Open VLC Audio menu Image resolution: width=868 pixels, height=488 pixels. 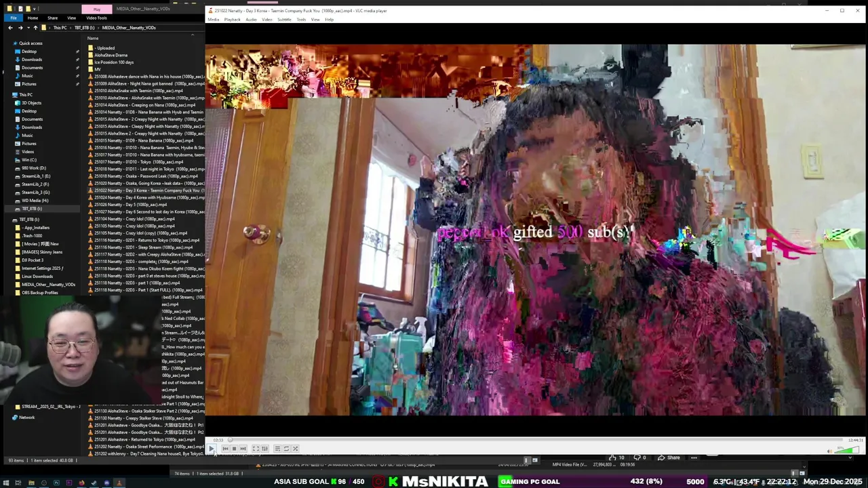pyautogui.click(x=251, y=20)
